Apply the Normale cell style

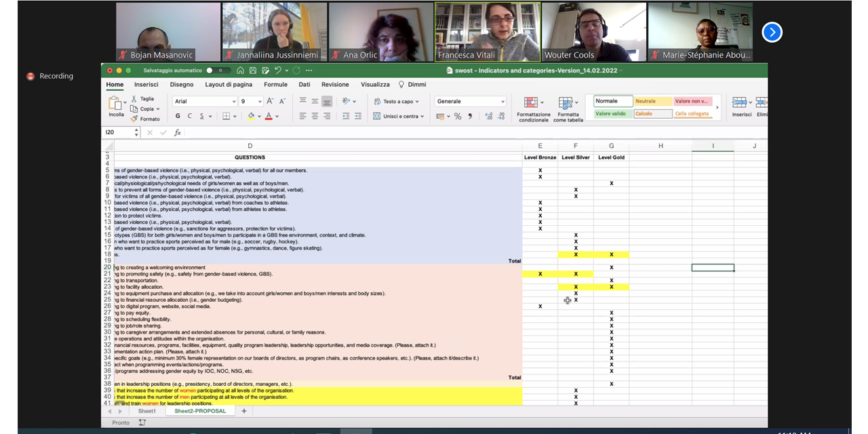click(613, 101)
